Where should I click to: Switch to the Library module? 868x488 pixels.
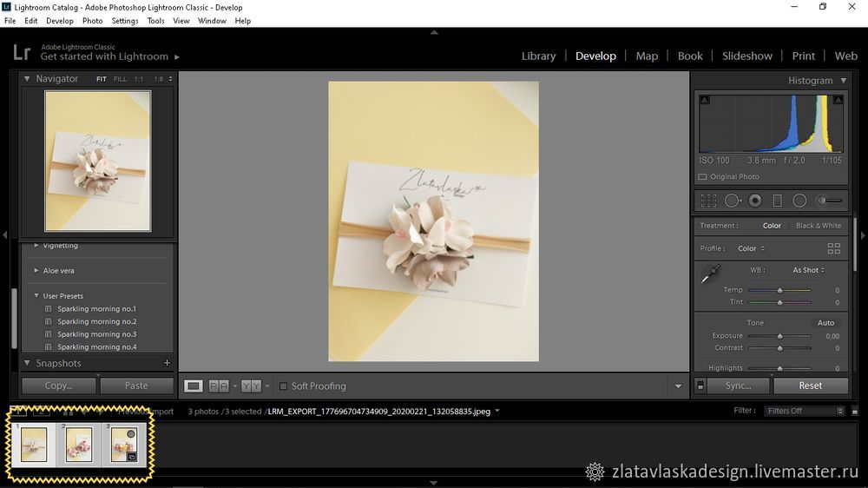(x=538, y=56)
